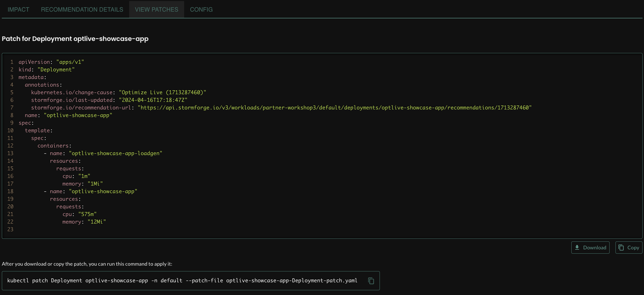Click the "template:" key line
This screenshot has height=295, width=644.
[39, 130]
